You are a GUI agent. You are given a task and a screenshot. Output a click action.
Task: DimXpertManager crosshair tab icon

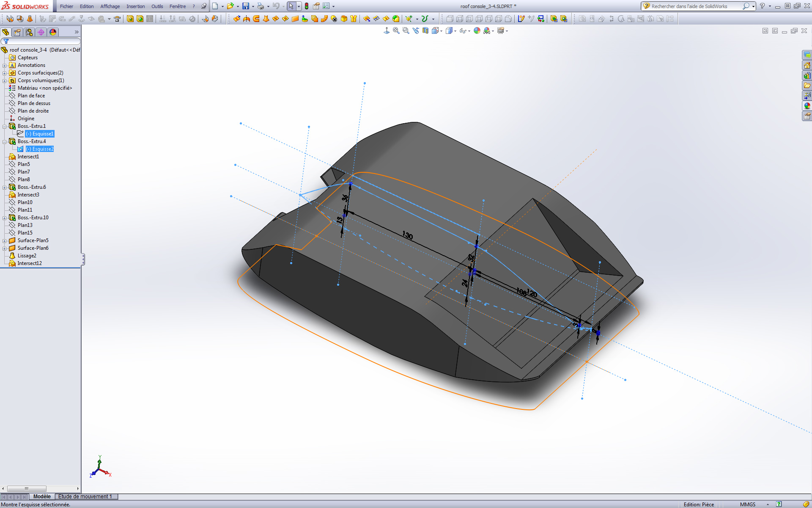tap(41, 32)
